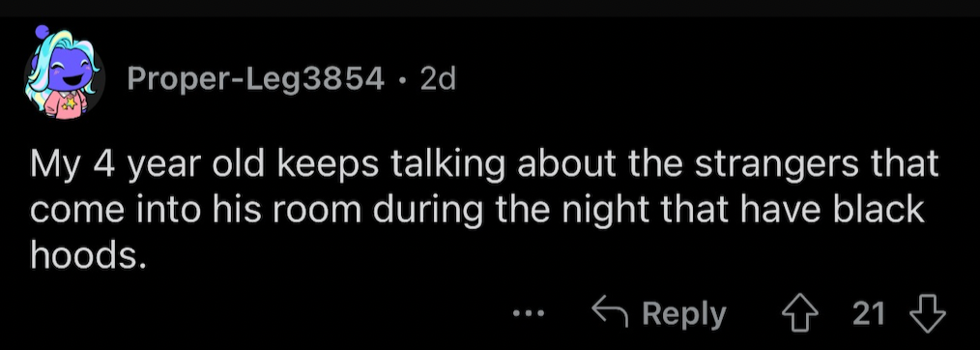This screenshot has width=980, height=350.
Task: Click the pink star shirt on avatar
Action: click(66, 103)
